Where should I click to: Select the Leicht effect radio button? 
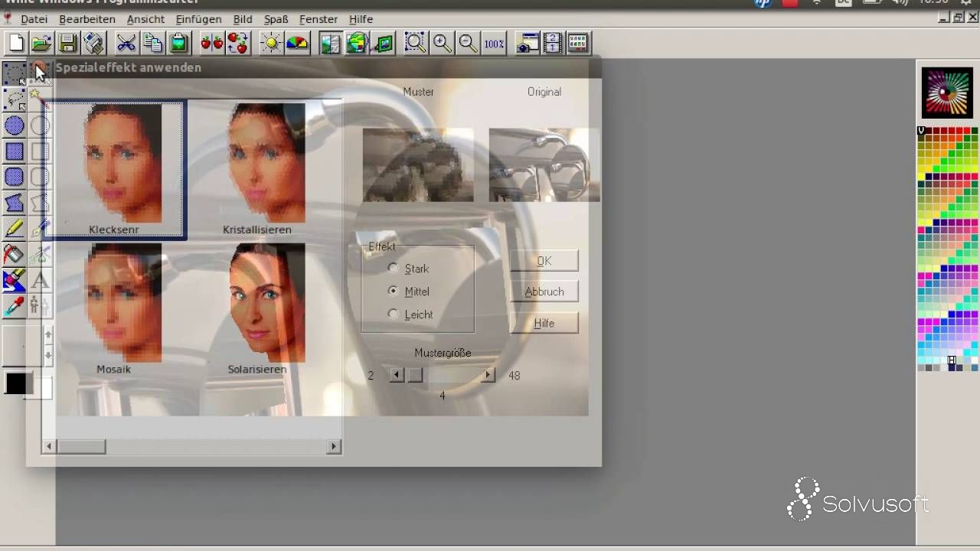coord(394,315)
